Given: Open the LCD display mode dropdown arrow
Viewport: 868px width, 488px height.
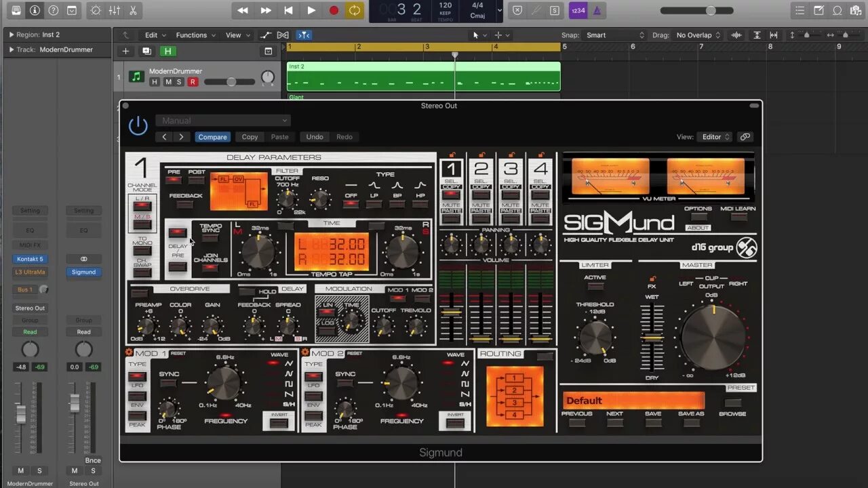Looking at the screenshot, I should coord(500,10).
